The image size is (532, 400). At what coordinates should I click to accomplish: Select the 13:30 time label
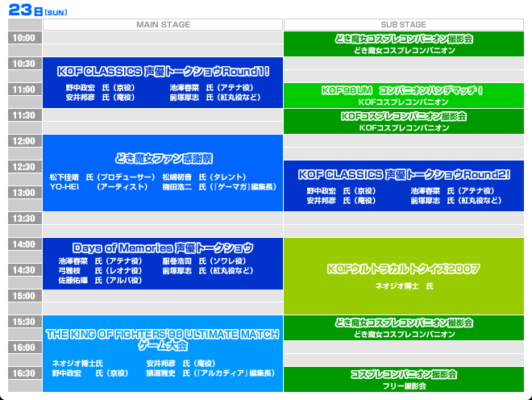[x=25, y=219]
